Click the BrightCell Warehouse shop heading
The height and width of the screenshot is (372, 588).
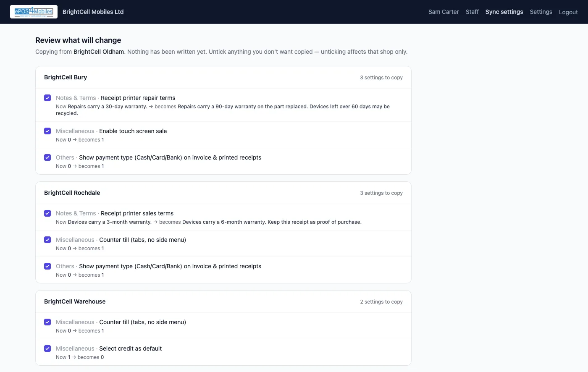point(75,301)
